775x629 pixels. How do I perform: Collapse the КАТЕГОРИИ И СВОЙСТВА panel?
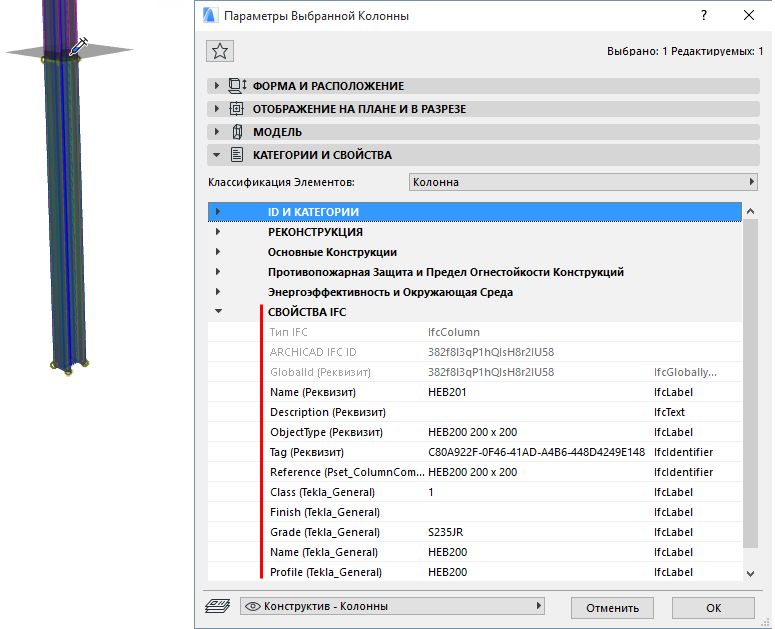pos(216,155)
